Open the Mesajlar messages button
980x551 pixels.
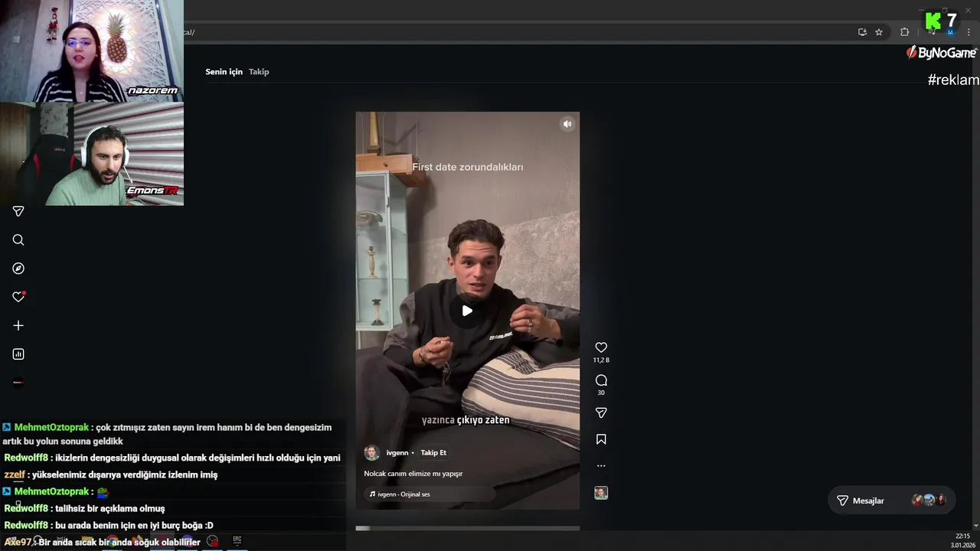tap(892, 500)
